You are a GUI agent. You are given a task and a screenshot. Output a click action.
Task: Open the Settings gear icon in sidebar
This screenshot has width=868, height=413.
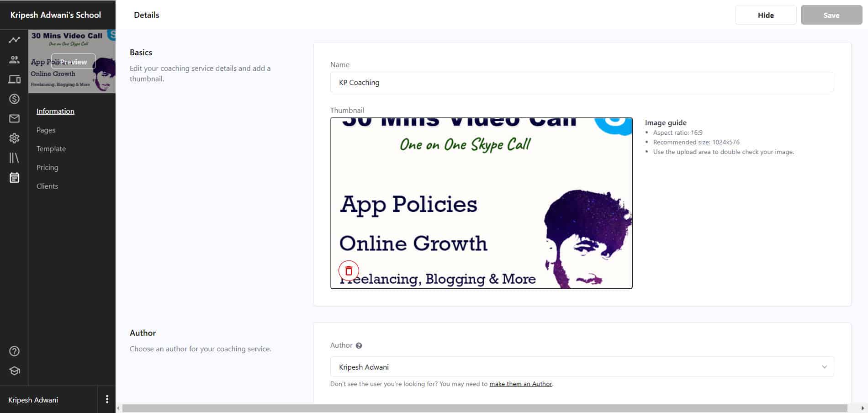14,138
